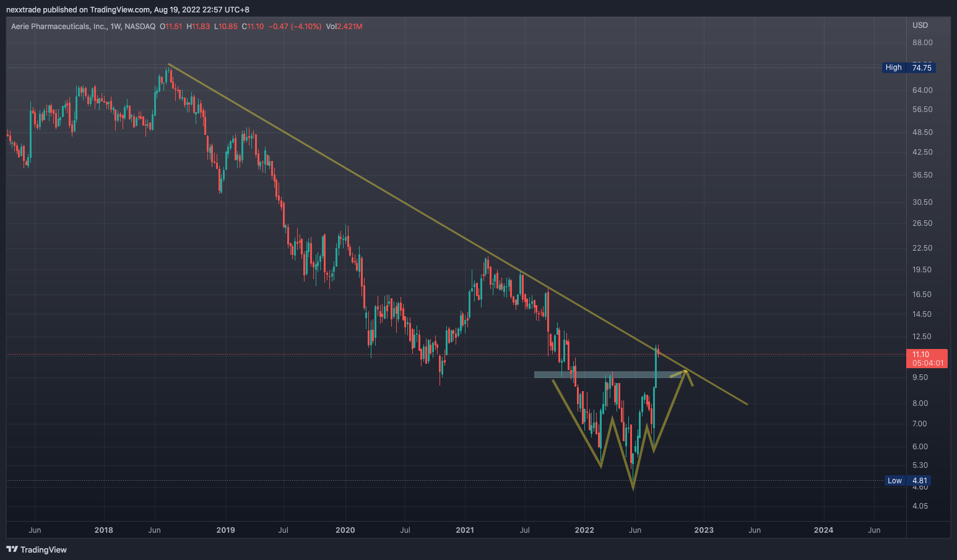Click the 19.50 price axis label
The image size is (957, 560).
[922, 270]
